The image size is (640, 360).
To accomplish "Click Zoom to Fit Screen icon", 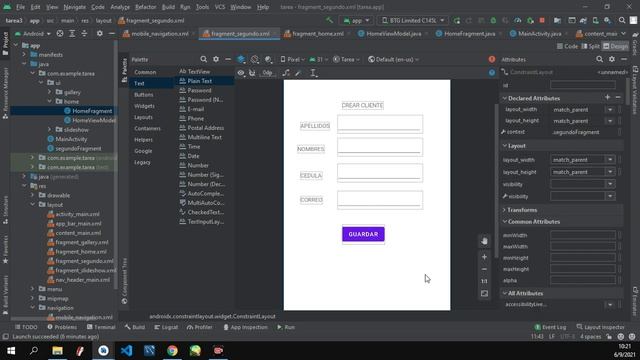I will (x=484, y=293).
